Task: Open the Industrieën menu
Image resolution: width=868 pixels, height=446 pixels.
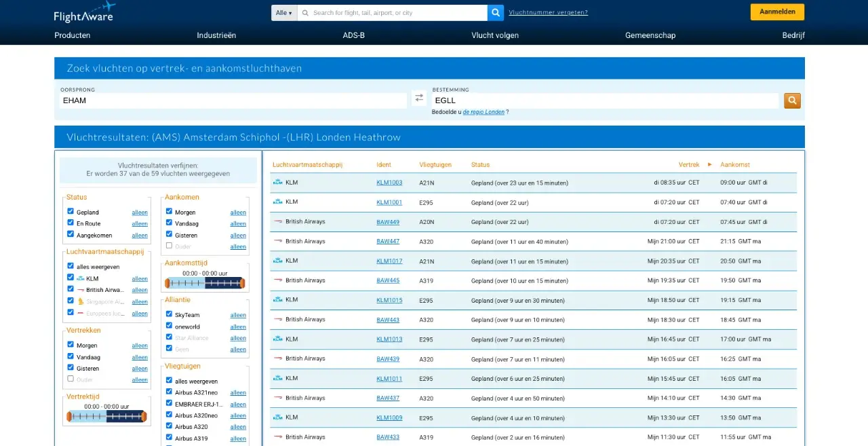Action: pos(216,35)
